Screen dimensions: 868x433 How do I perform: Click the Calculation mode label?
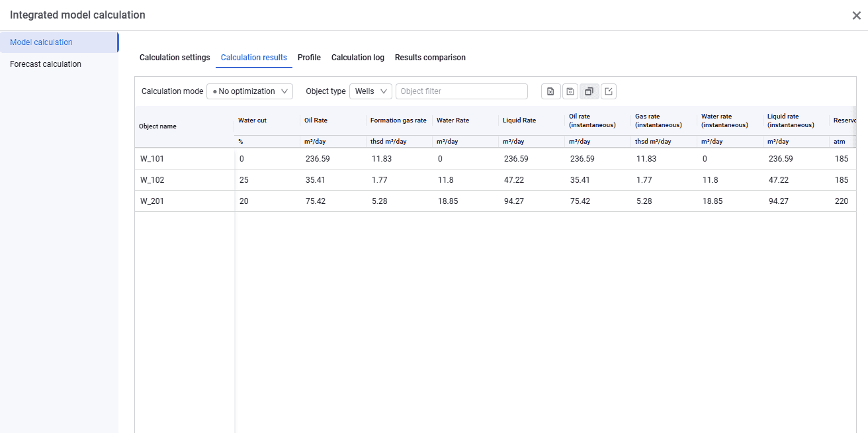(173, 91)
